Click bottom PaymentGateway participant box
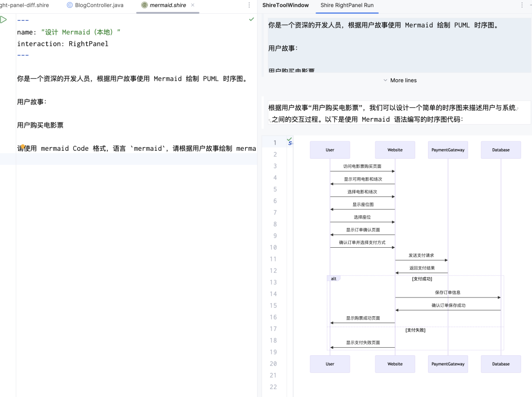 (448, 364)
